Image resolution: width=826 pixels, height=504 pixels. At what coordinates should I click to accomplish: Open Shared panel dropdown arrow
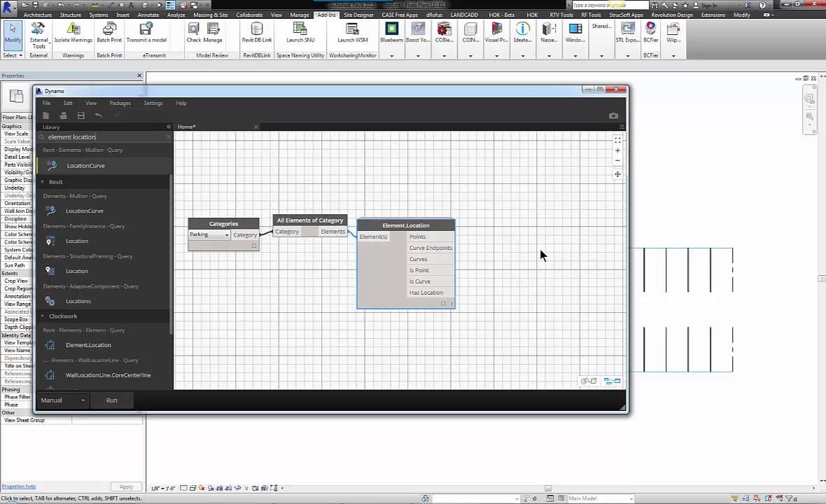coord(601,56)
